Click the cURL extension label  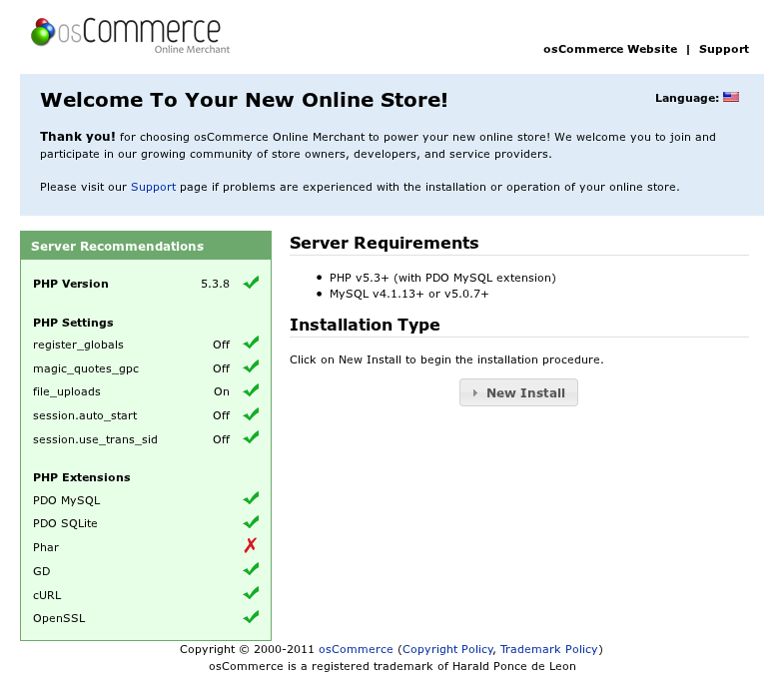[47, 595]
